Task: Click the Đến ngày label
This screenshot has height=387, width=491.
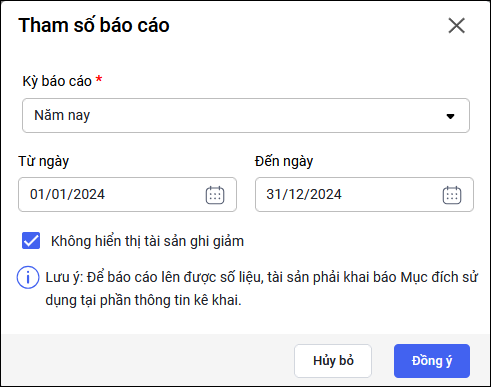Action: point(284,162)
